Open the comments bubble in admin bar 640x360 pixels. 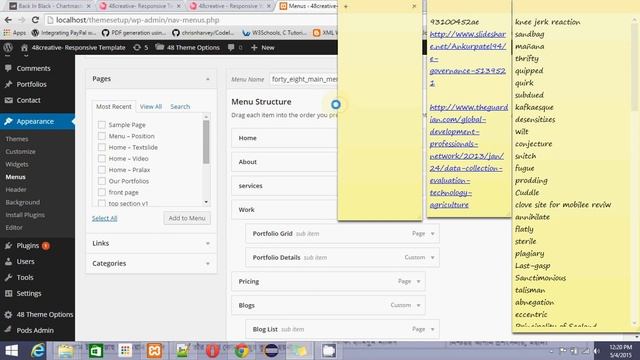(x=235, y=47)
